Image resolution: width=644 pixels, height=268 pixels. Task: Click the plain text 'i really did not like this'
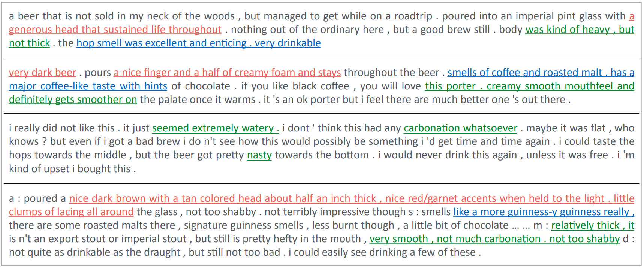pos(62,128)
